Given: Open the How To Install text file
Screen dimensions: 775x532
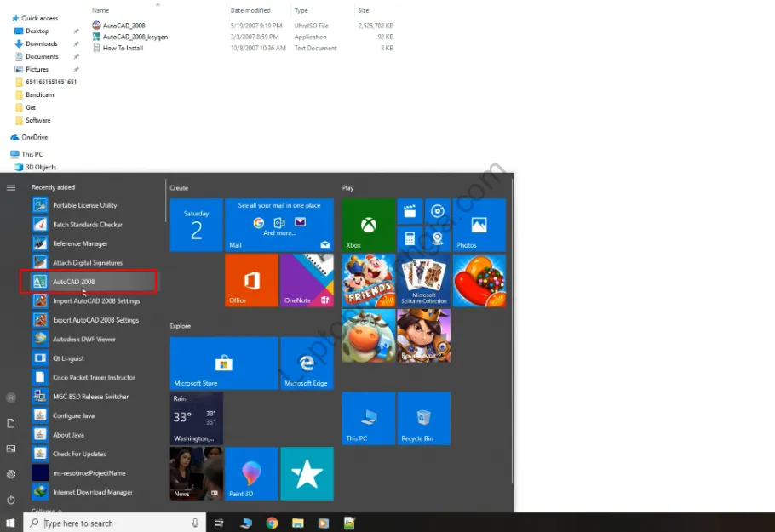Looking at the screenshot, I should click(x=123, y=48).
